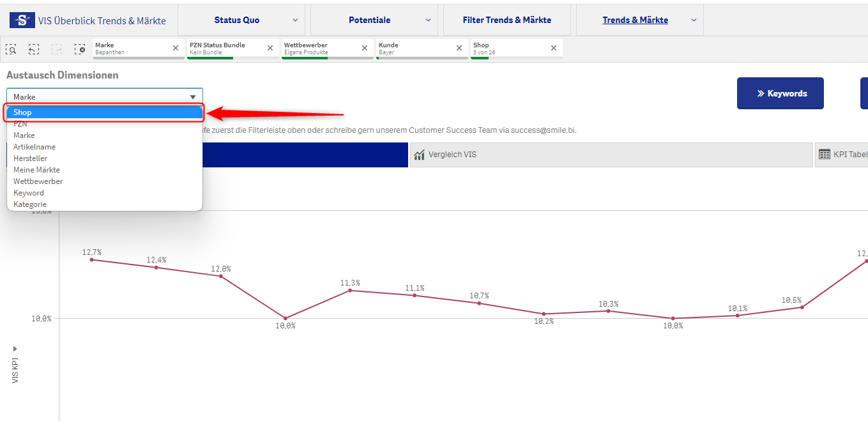Close the Shop filter chip

[x=554, y=48]
